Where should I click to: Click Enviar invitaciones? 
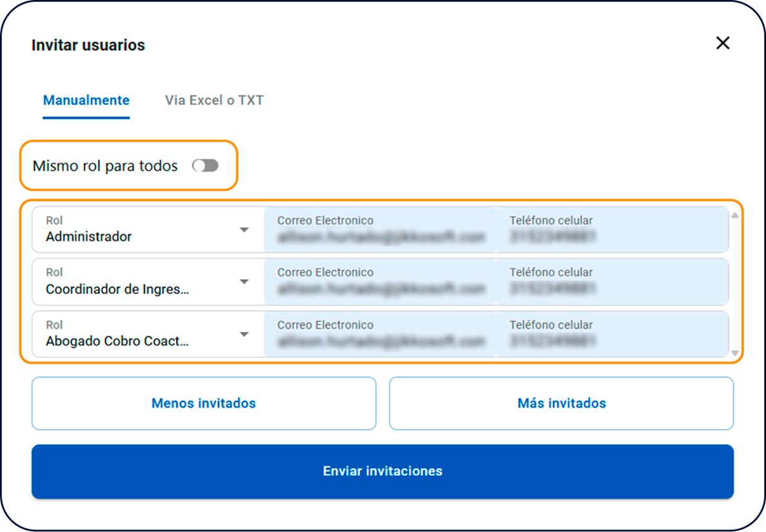[x=382, y=471]
